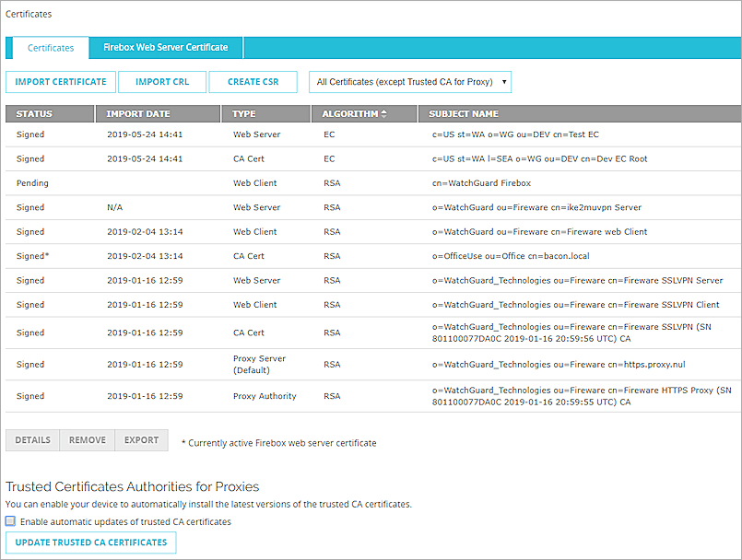Click the EXPORT button
The image size is (742, 560).
(x=141, y=439)
